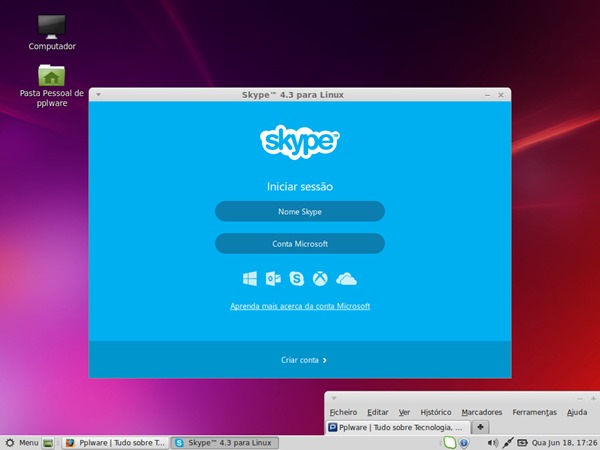Open the Ficheiro menu in the browser
This screenshot has height=450, width=600.
(x=343, y=412)
